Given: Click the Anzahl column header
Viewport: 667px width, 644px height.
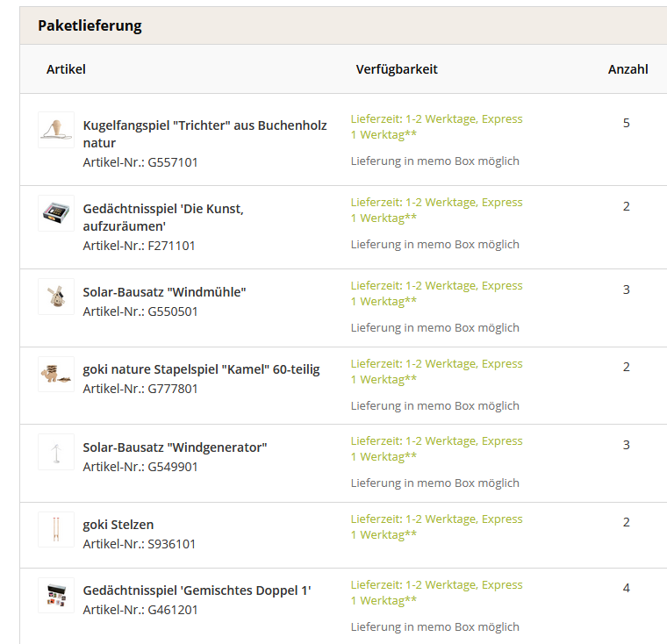Looking at the screenshot, I should (628, 69).
